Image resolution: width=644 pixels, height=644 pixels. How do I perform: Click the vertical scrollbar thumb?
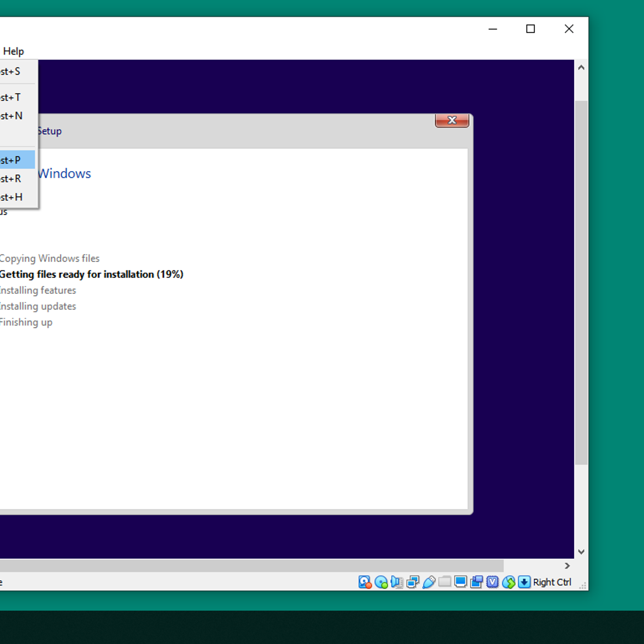click(581, 283)
